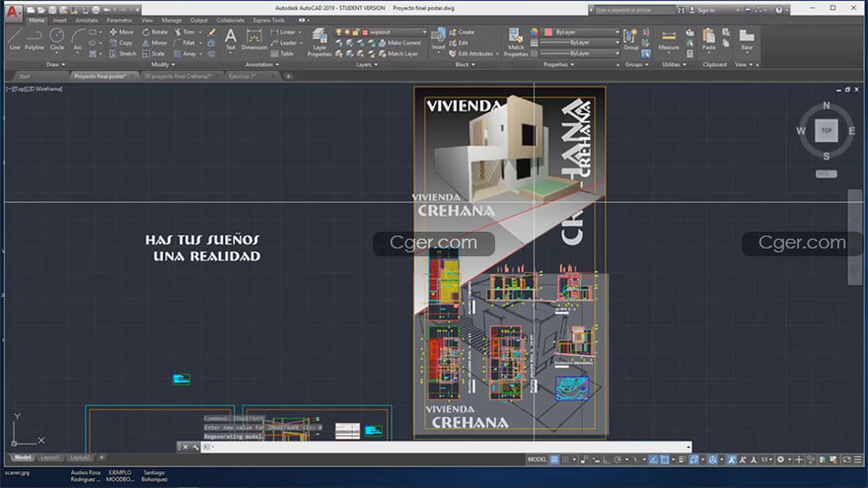
Task: Expand the Layers panel
Action: (367, 65)
